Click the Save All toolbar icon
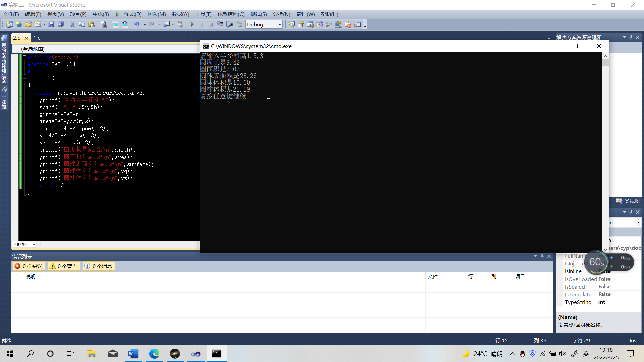Viewport: 644px width, 362px height. 61,24
